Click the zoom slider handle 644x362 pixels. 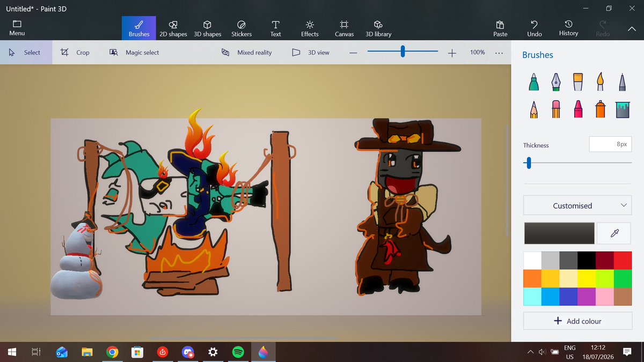pyautogui.click(x=402, y=51)
